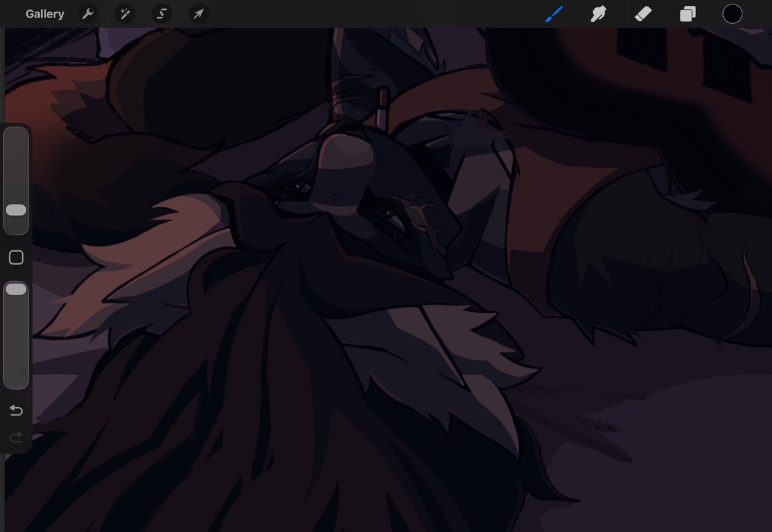This screenshot has height=532, width=772.
Task: Open the Gallery view
Action: pos(45,14)
